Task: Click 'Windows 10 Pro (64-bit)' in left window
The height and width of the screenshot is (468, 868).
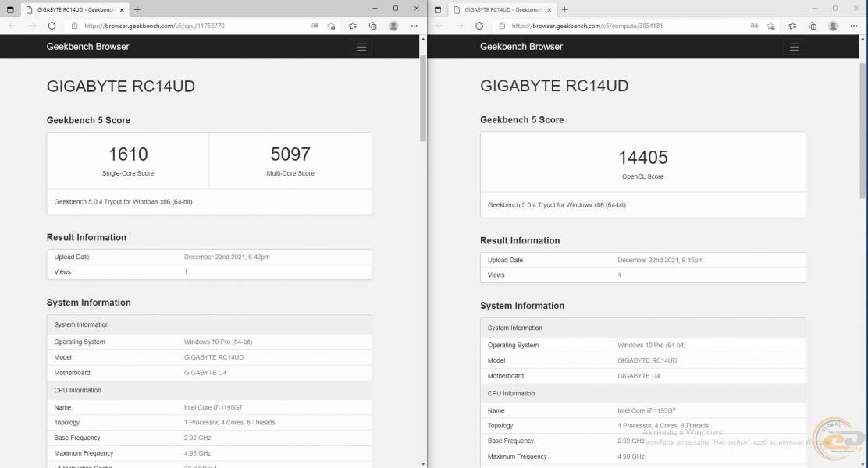Action: tap(218, 342)
